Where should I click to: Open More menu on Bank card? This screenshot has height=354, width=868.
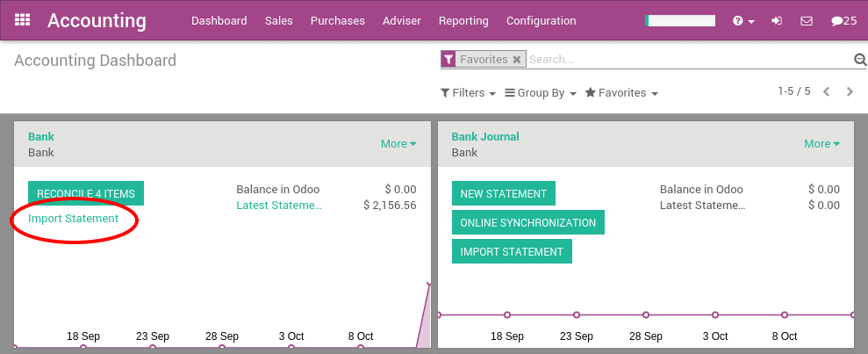pyautogui.click(x=398, y=144)
